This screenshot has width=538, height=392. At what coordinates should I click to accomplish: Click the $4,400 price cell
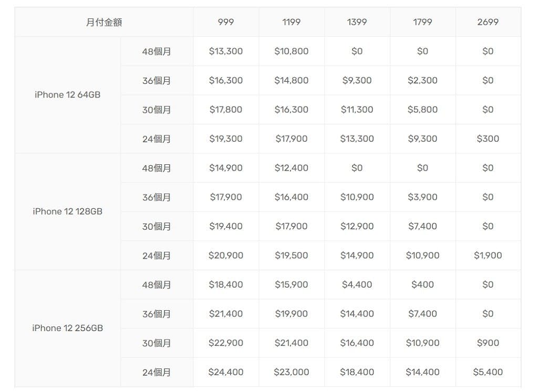pos(357,284)
